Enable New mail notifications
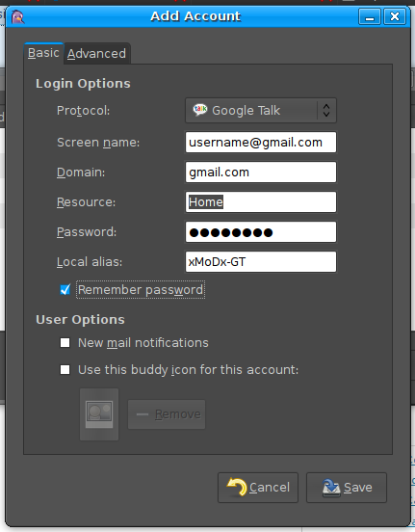Image resolution: width=415 pixels, height=532 pixels. 65,343
